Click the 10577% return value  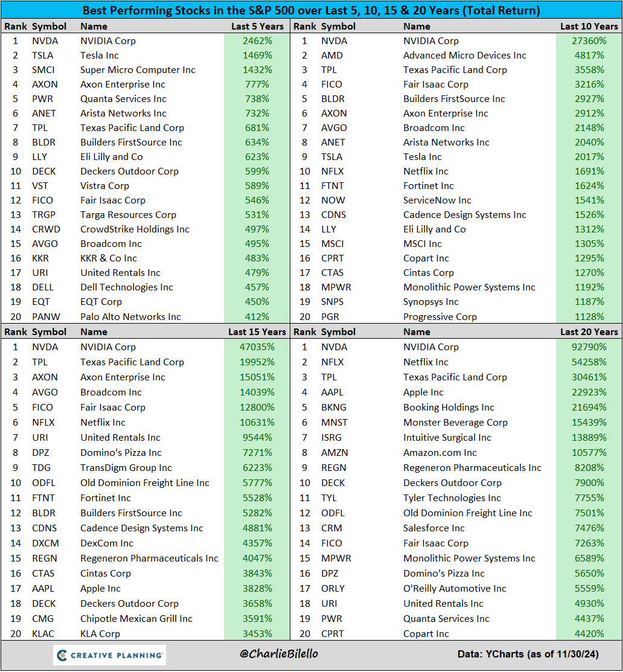point(589,453)
